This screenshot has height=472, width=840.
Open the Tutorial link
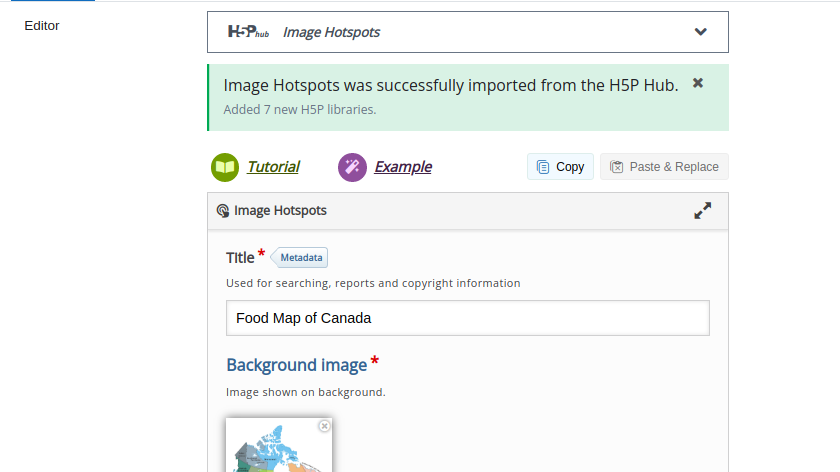pos(273,167)
